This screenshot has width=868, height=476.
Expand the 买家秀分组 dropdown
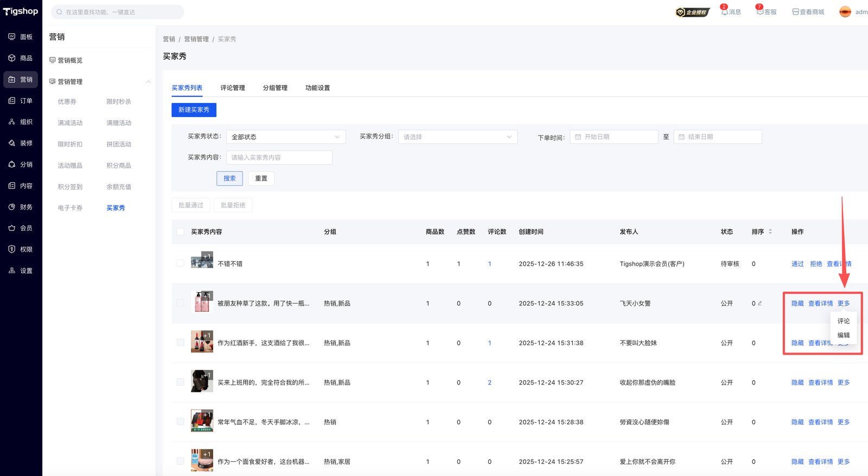tap(457, 137)
